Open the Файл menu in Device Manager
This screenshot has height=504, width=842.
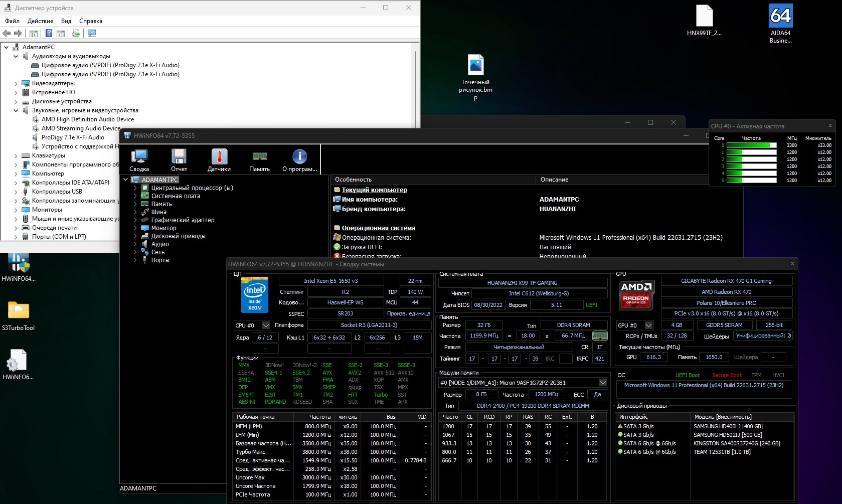[13, 21]
